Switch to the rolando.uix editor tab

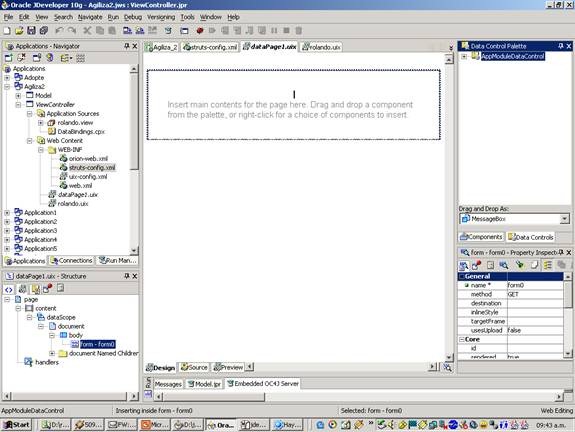pyautogui.click(x=321, y=47)
